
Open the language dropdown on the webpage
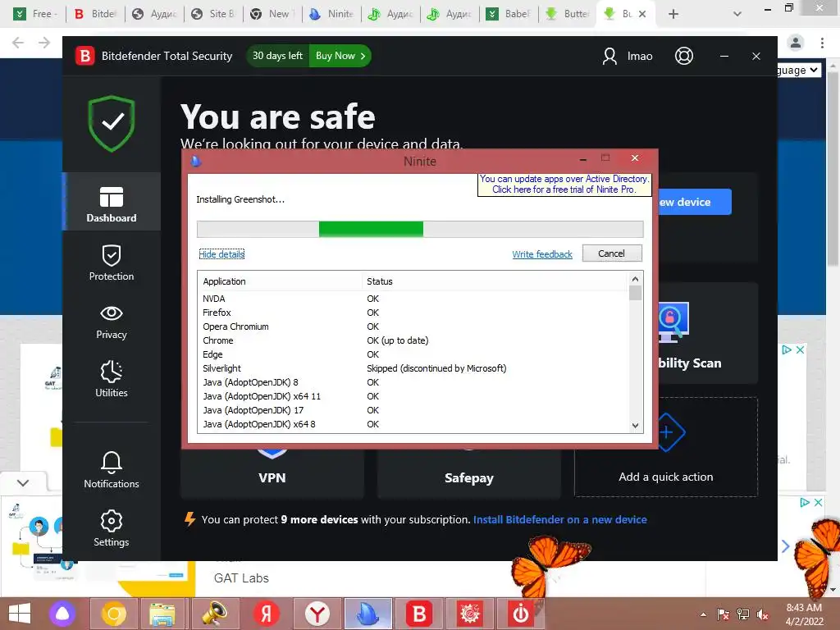[x=799, y=71]
